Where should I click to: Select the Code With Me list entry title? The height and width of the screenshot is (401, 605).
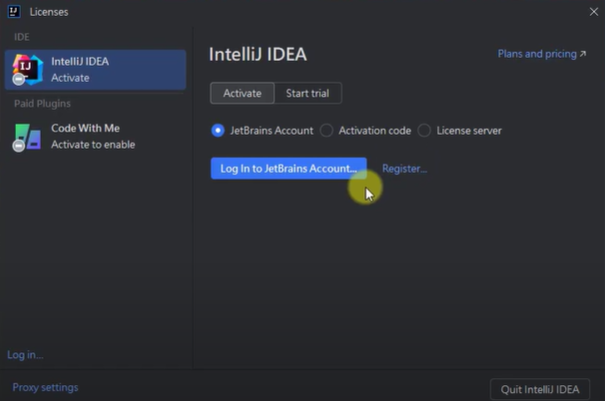pos(85,128)
